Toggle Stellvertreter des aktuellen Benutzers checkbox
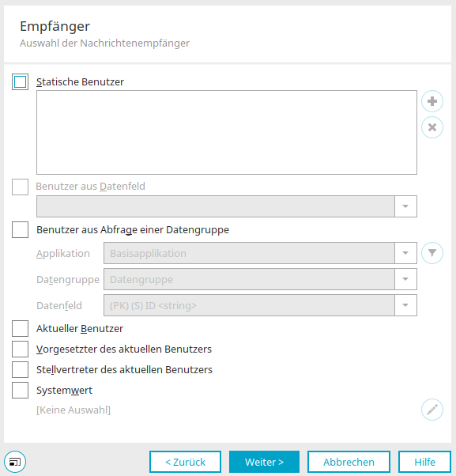 (x=20, y=370)
